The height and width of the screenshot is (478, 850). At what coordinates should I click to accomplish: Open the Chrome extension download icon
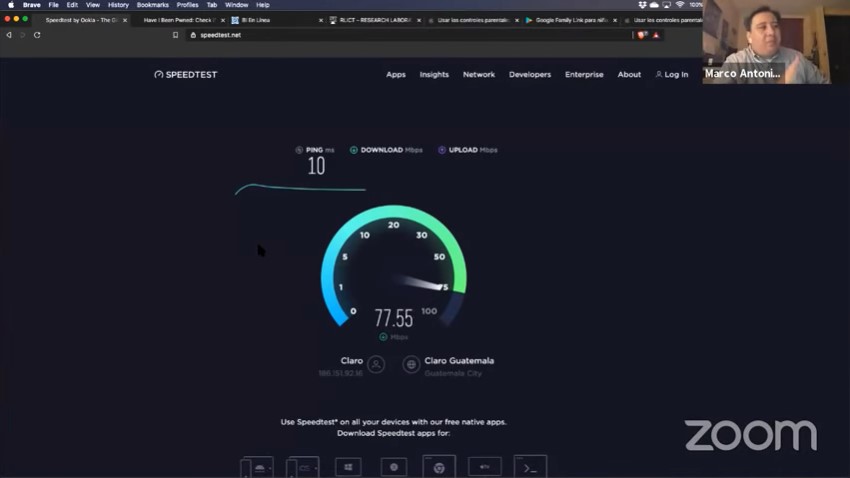point(439,467)
